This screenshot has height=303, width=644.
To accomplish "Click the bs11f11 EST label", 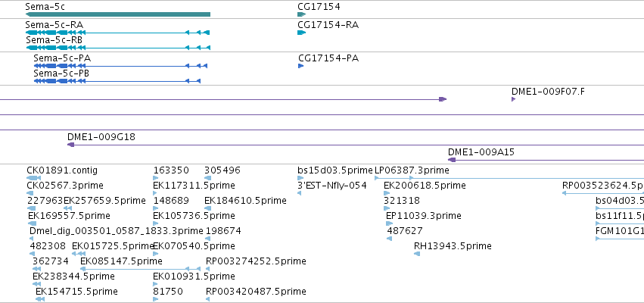I will coord(620,216).
